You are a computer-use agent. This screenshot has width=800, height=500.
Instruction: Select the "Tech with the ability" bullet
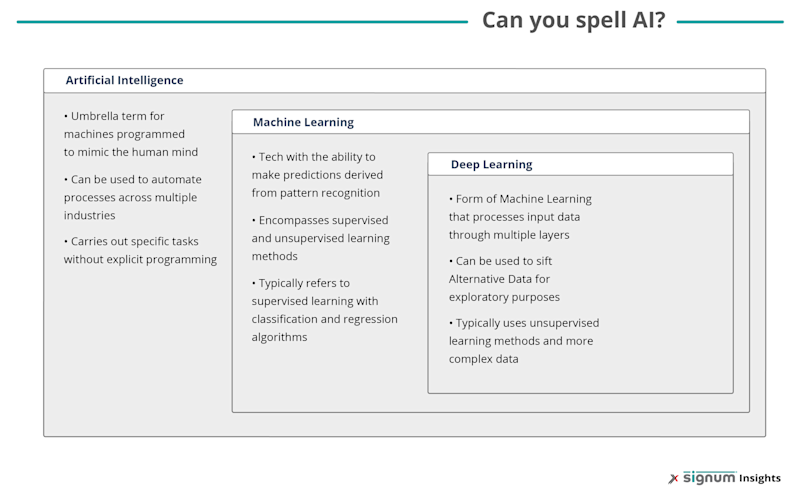click(x=317, y=174)
